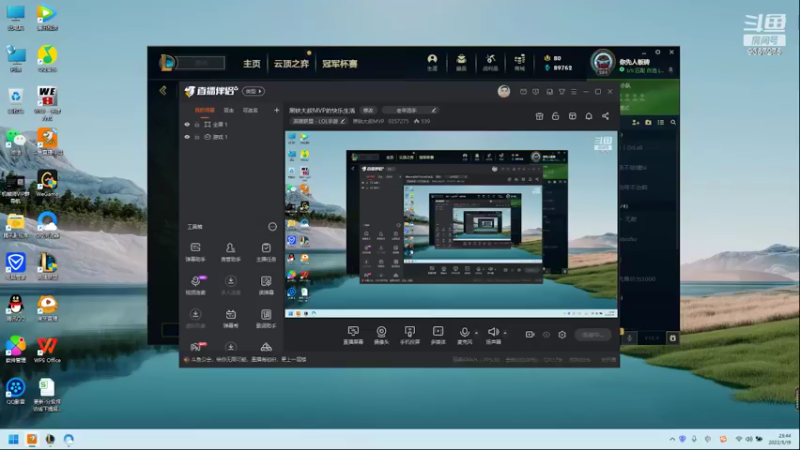Screen dimensions: 800x450
Task: Open the greyed download tool in third row
Action: click(195, 318)
